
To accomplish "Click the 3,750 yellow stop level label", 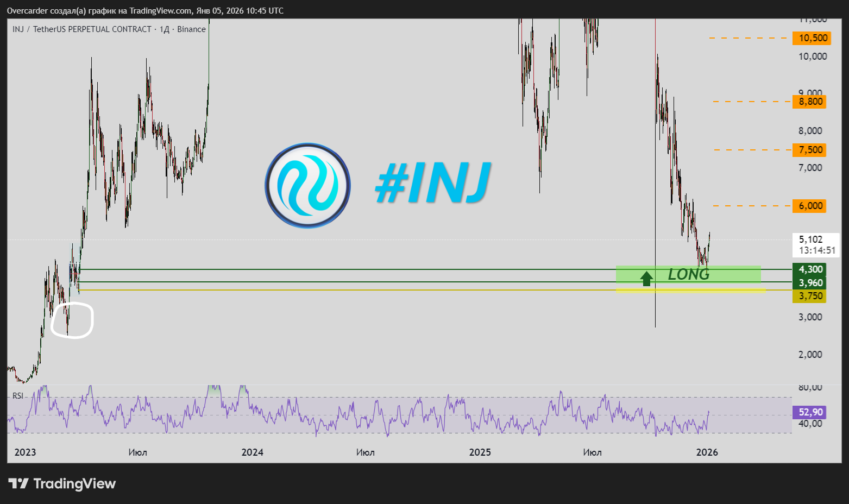I will click(x=810, y=296).
